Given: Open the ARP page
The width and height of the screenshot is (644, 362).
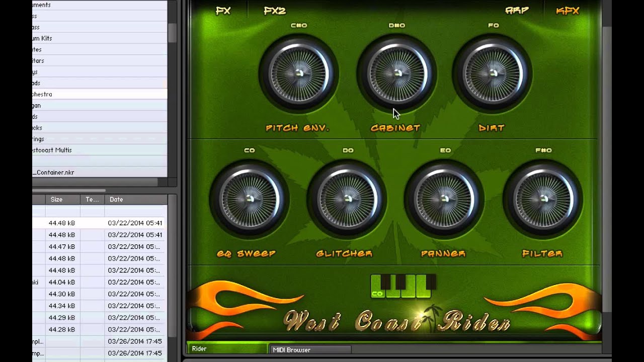Looking at the screenshot, I should [517, 11].
